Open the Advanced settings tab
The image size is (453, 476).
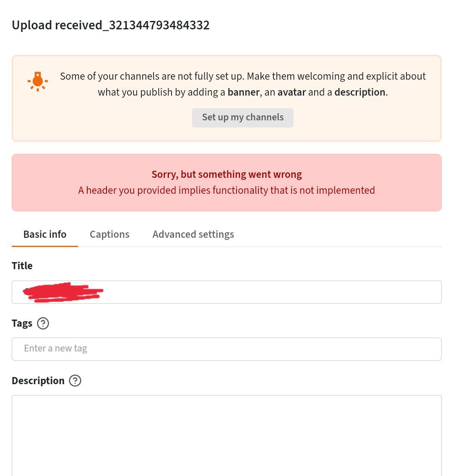[193, 234]
